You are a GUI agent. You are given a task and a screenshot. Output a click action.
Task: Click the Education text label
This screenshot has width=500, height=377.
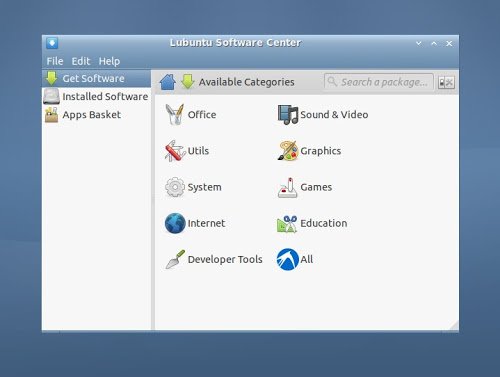(x=324, y=223)
